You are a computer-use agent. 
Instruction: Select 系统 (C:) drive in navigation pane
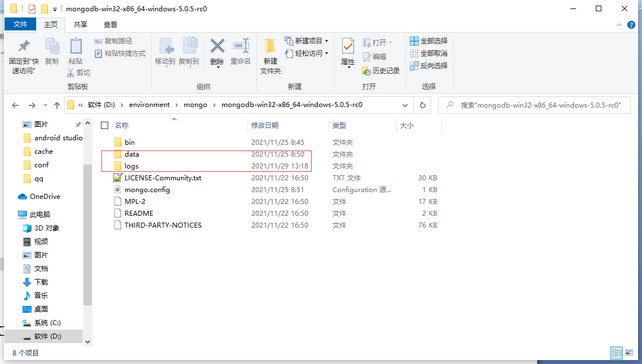coord(42,323)
